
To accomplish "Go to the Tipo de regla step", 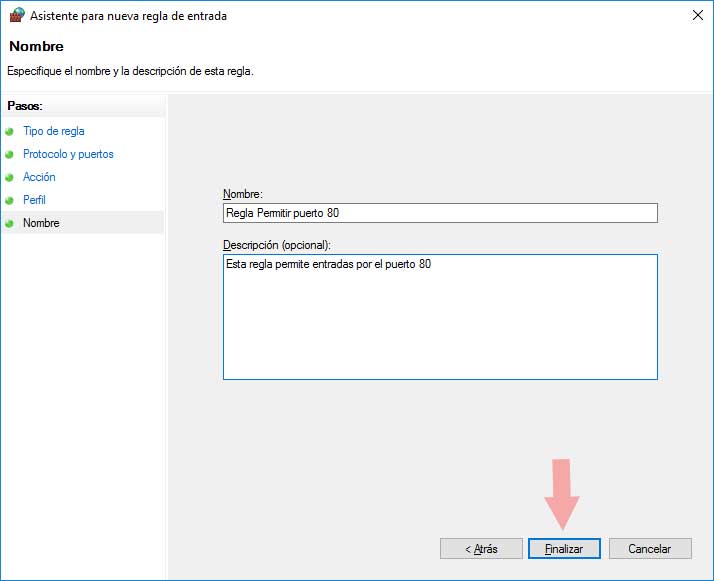I will click(x=54, y=131).
